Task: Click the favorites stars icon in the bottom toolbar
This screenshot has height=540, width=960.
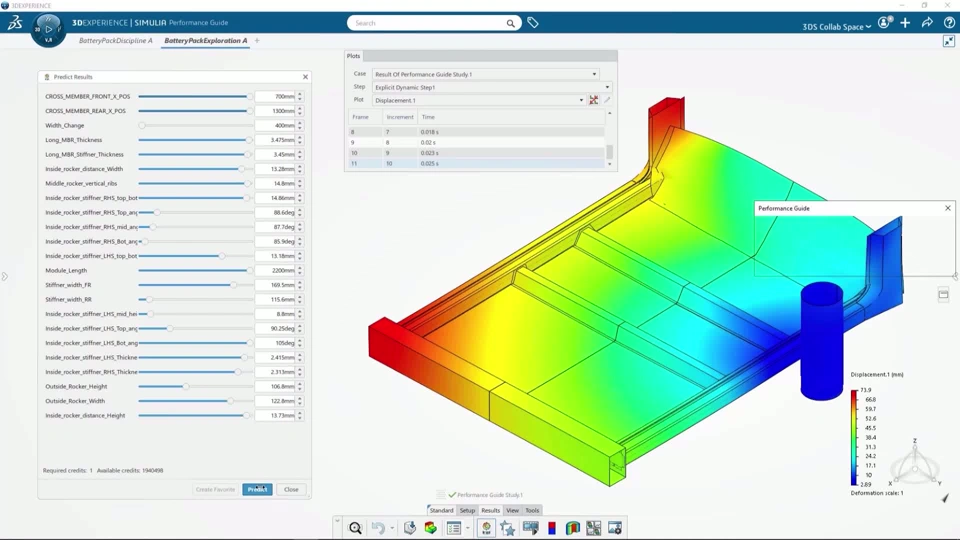Action: [508, 528]
